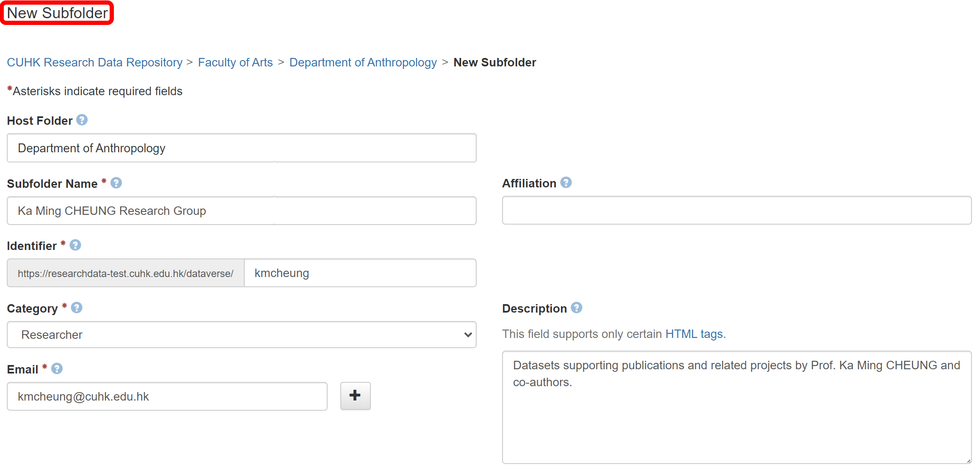Click the Email help icon
The image size is (980, 475).
tap(57, 368)
